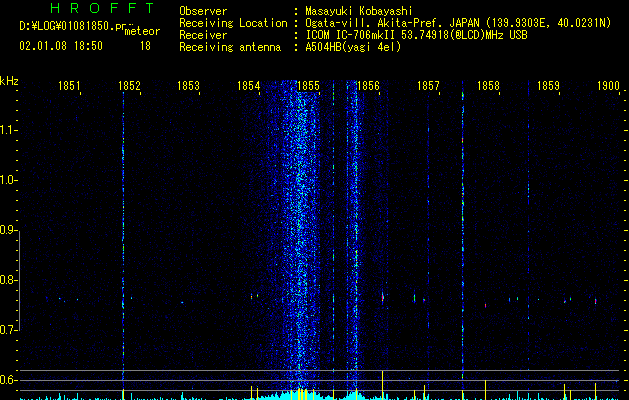Click the meteor count value 18
Screen dimensions: 629x400
coord(145,46)
